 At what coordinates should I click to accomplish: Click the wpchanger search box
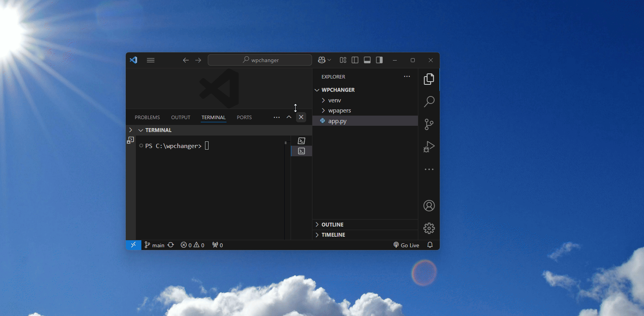pos(260,60)
